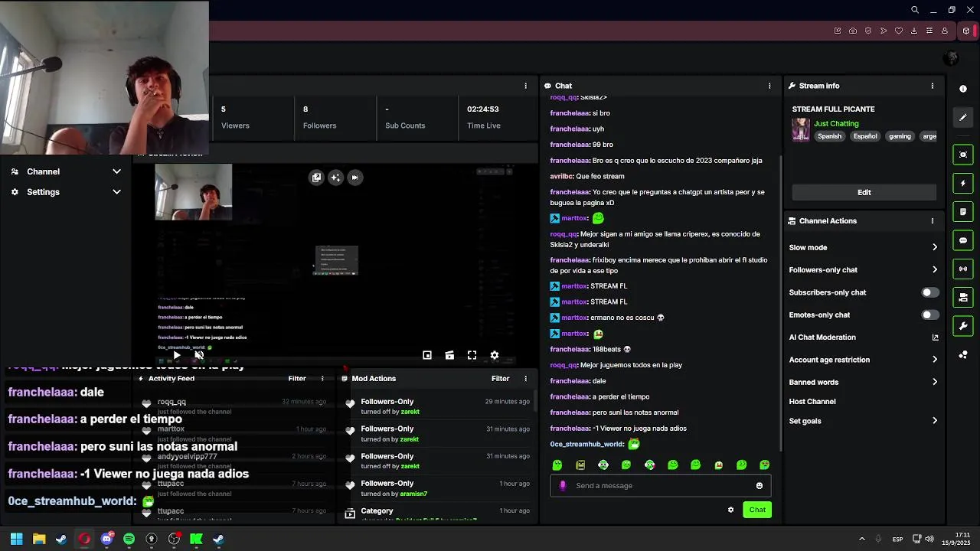Open chat settings gear icon
980x551 pixels.
(x=730, y=510)
